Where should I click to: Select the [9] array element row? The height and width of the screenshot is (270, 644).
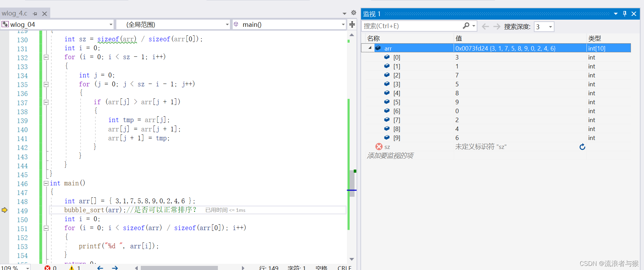(x=496, y=138)
